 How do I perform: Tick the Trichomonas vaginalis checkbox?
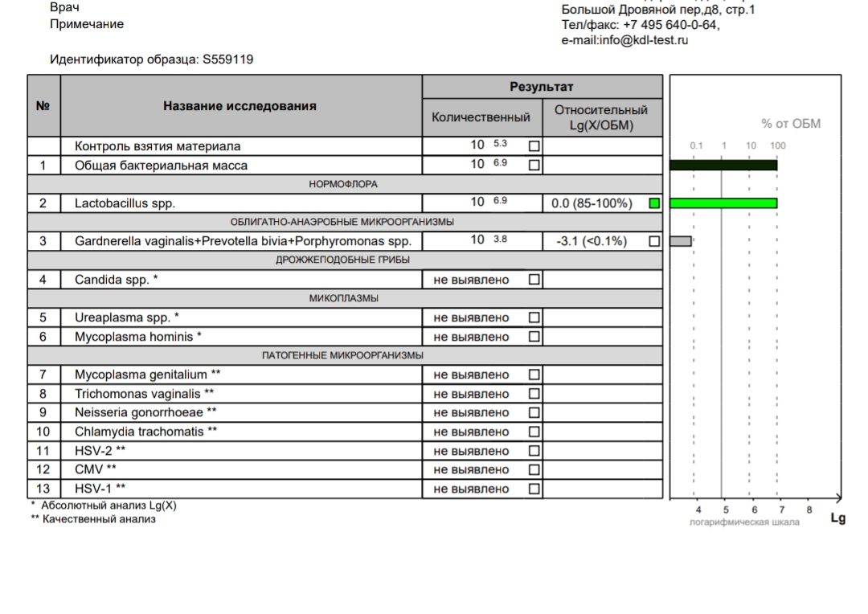(x=534, y=394)
